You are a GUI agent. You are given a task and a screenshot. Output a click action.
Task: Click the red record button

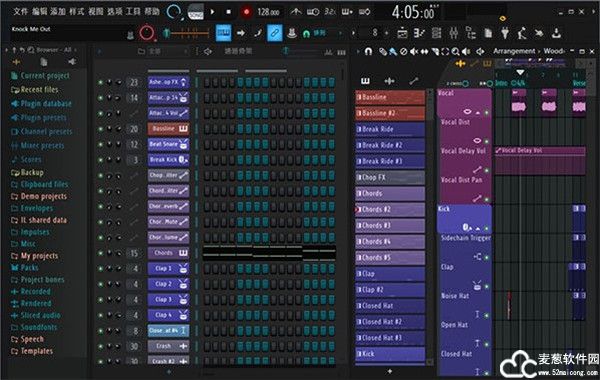[246, 12]
